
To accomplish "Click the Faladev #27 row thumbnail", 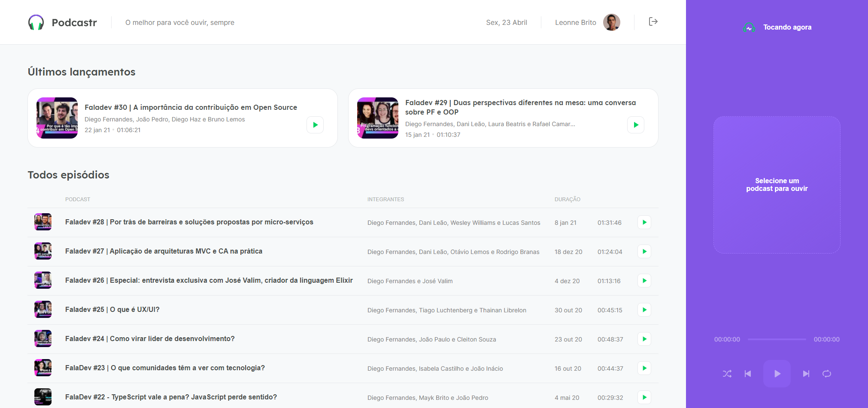I will click(43, 251).
